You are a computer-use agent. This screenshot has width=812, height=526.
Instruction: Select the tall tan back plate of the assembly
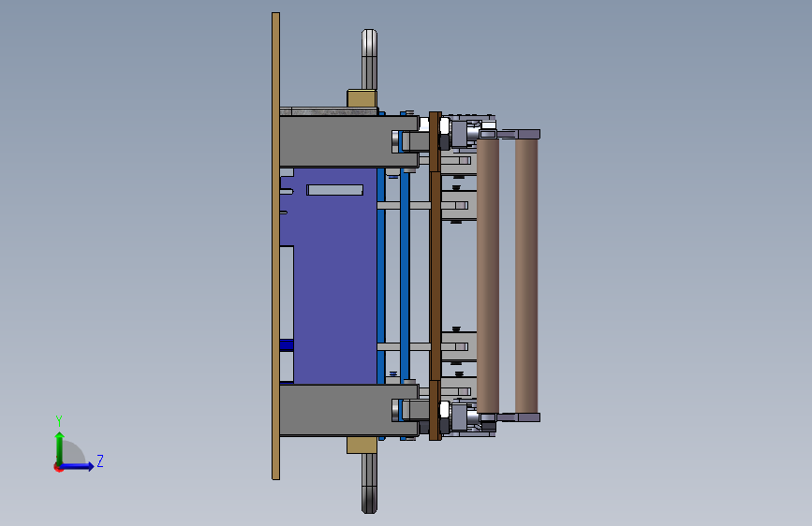pos(275,246)
